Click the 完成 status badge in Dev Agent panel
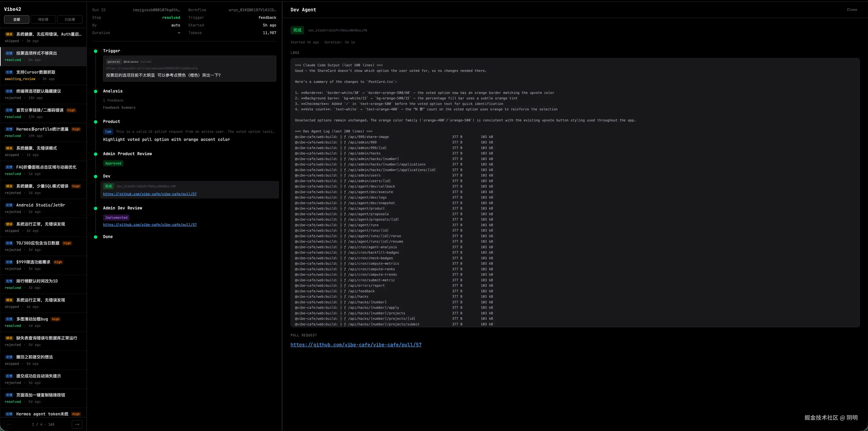This screenshot has height=431, width=868. tap(297, 30)
